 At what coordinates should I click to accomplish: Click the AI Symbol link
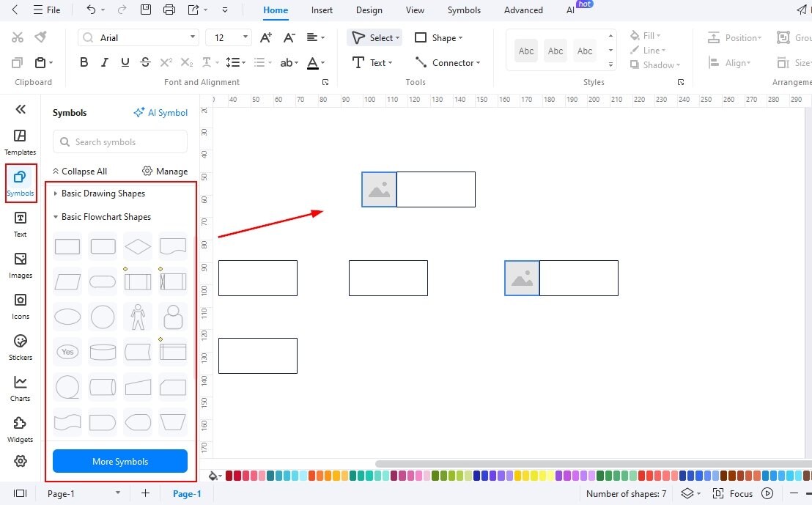pyautogui.click(x=160, y=113)
